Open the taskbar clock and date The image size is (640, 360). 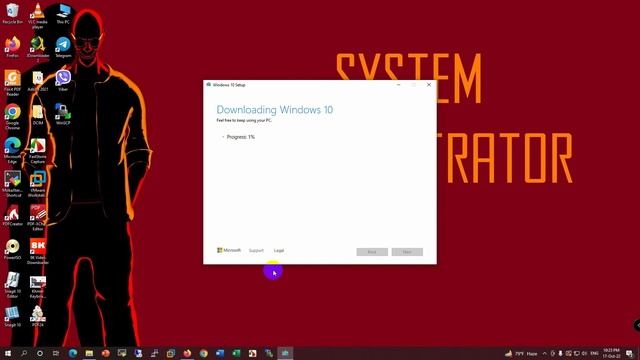[611, 353]
